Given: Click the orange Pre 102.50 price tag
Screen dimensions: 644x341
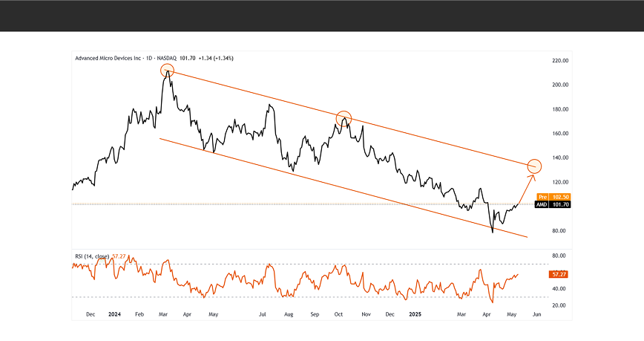Looking at the screenshot, I should coord(558,196).
